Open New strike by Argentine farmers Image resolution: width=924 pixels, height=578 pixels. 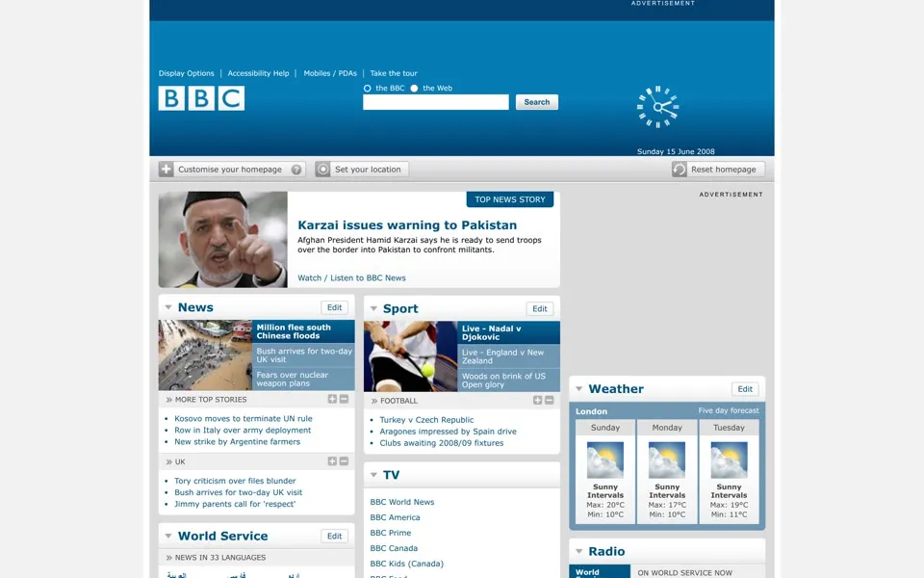[238, 442]
